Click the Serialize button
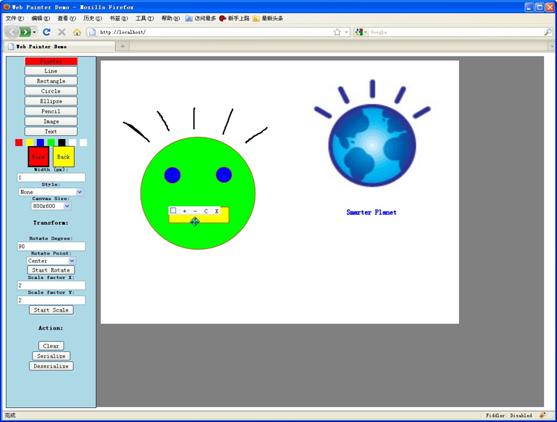The width and height of the screenshot is (557, 422). 51,356
